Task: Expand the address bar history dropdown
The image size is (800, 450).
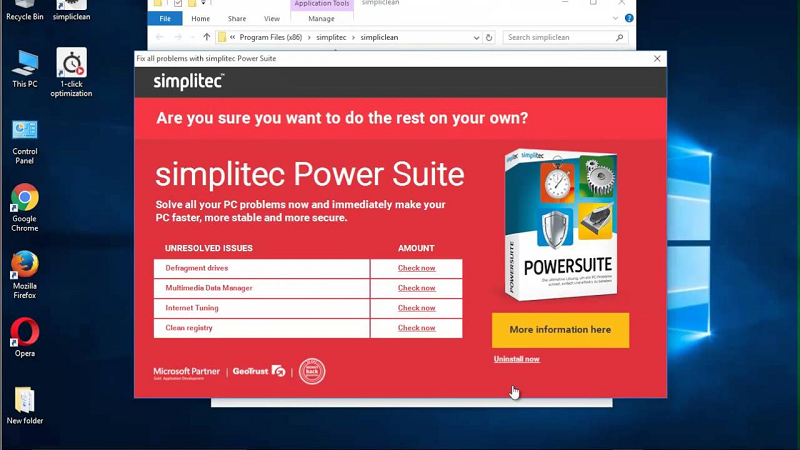Action: click(x=476, y=38)
